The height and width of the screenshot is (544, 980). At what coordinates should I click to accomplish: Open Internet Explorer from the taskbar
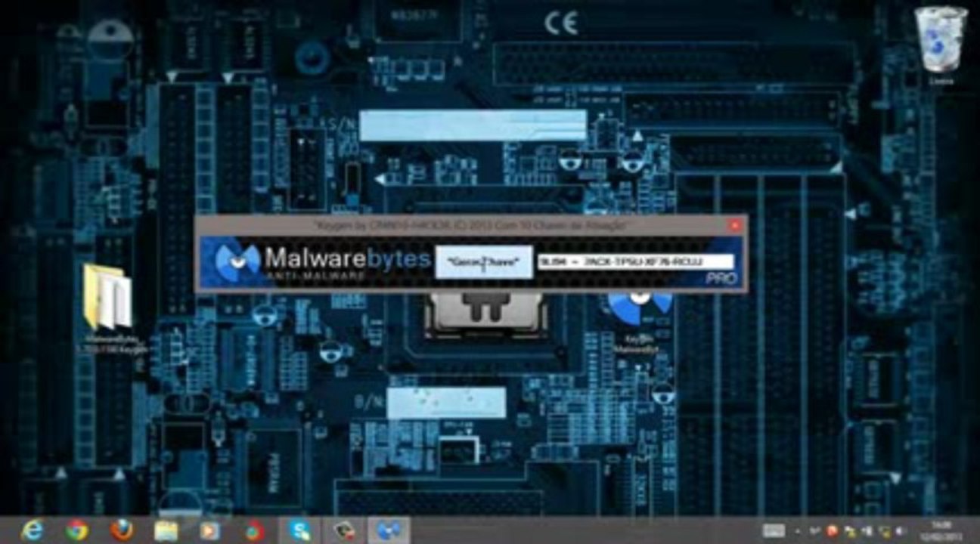click(x=33, y=530)
